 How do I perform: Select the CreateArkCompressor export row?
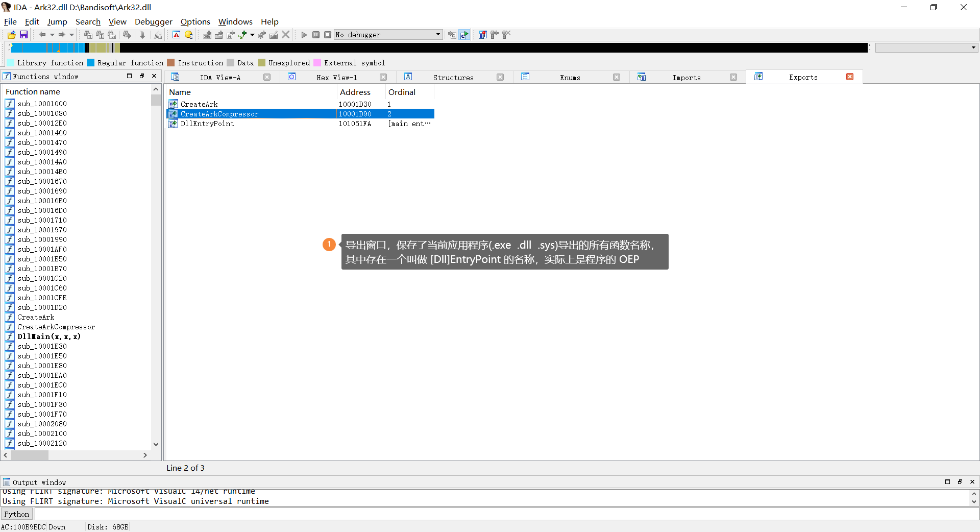301,114
